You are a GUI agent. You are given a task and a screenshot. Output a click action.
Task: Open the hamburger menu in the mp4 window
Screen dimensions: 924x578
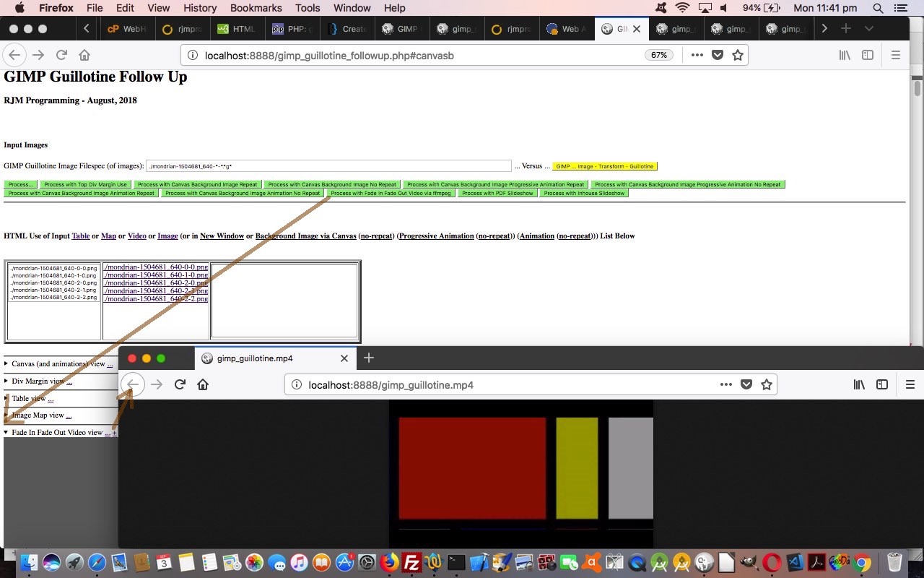click(x=910, y=384)
